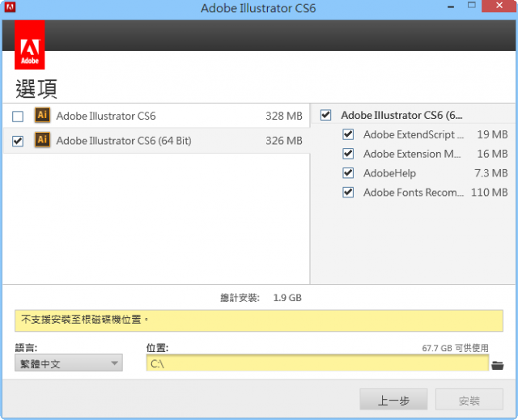Click the C:\ location input field
Screen dimensions: 518x420
click(317, 363)
